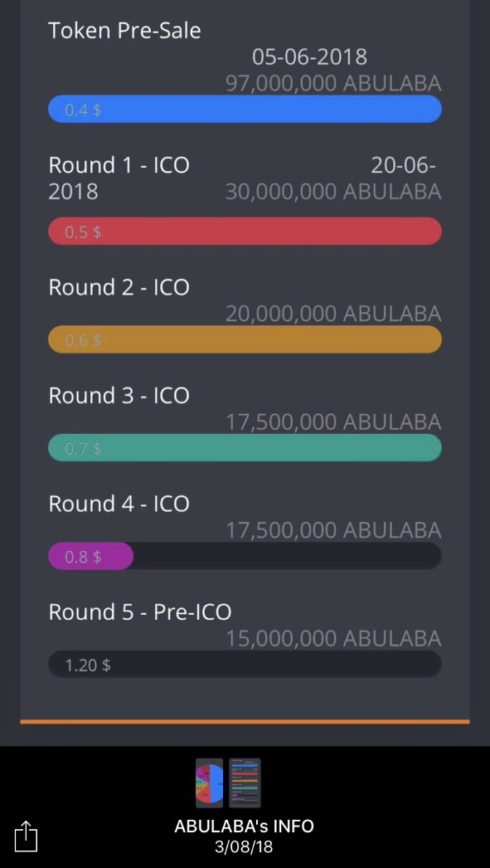Click the orange 0.6 $ Round 2 bar
Viewport: 490px width, 868px height.
[x=245, y=339]
